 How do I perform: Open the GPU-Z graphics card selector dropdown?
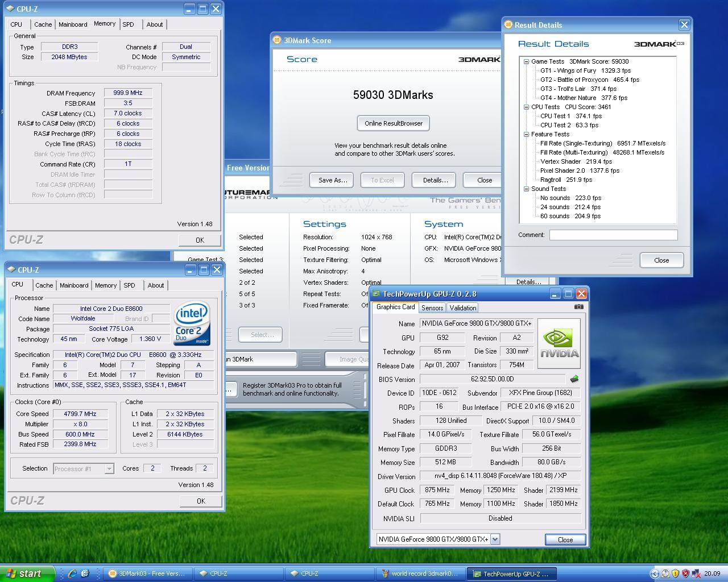tap(495, 539)
